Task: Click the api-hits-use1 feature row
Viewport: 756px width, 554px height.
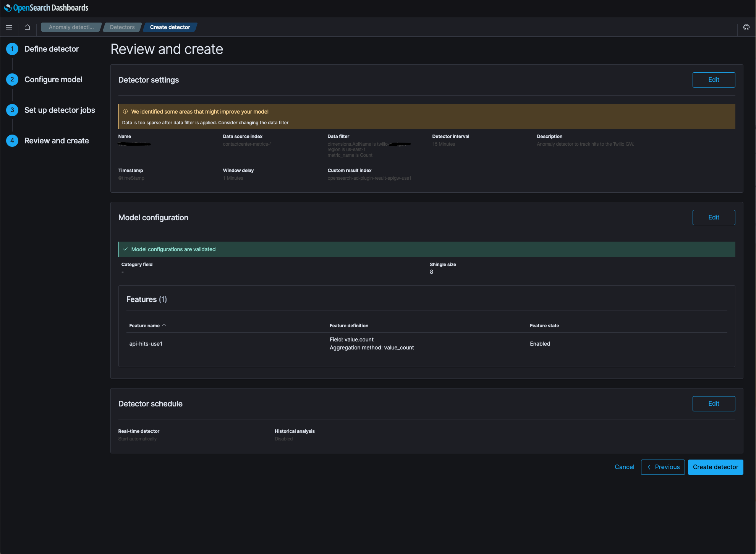Action: 146,344
